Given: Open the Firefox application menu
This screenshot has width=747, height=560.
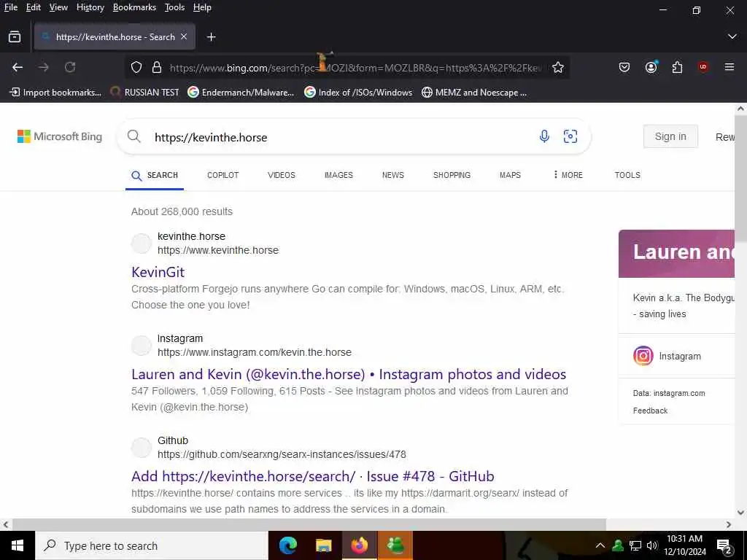Looking at the screenshot, I should point(729,68).
